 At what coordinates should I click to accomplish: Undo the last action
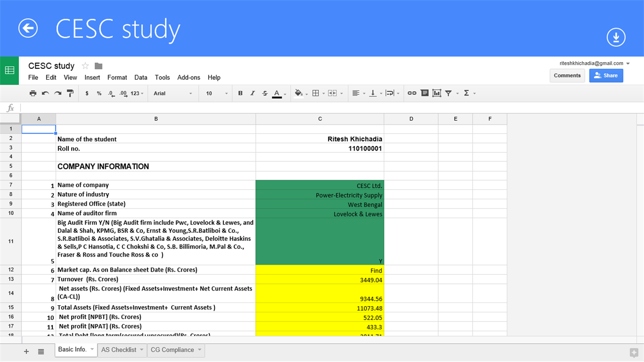pos(45,93)
